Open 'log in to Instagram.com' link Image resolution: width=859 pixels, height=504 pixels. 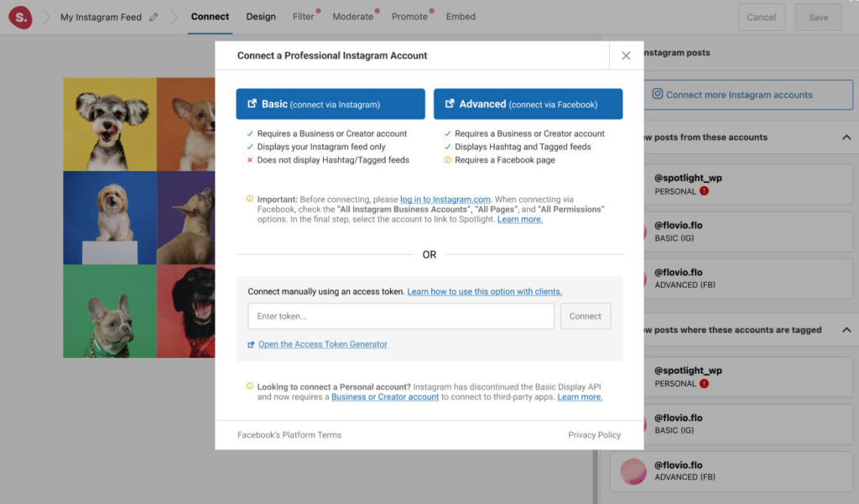click(x=445, y=200)
